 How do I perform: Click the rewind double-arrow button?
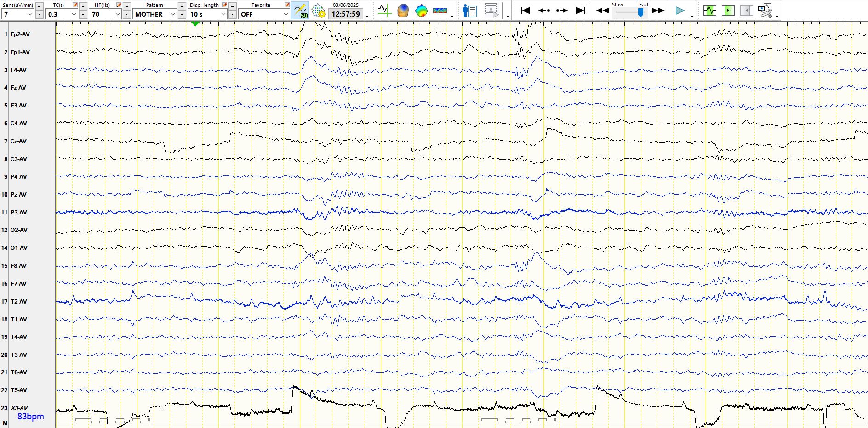(x=602, y=11)
